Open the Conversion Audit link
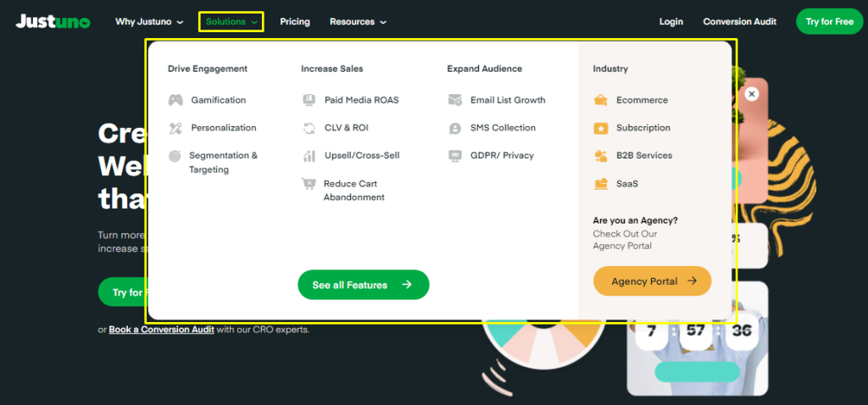 pyautogui.click(x=739, y=22)
